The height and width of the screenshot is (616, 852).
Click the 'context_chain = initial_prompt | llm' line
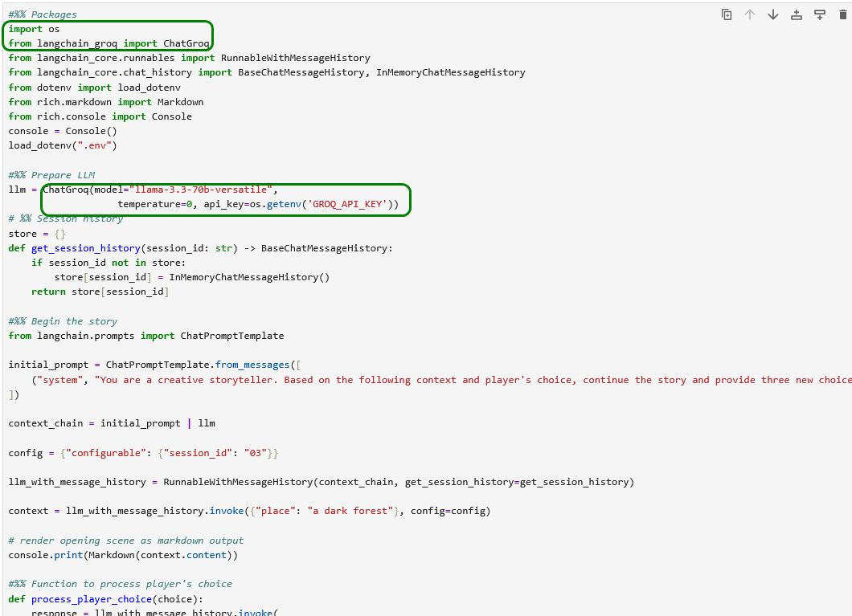coord(112,423)
